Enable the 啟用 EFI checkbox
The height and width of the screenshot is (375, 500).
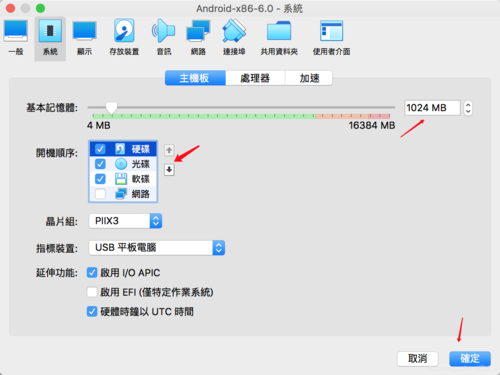[x=92, y=292]
